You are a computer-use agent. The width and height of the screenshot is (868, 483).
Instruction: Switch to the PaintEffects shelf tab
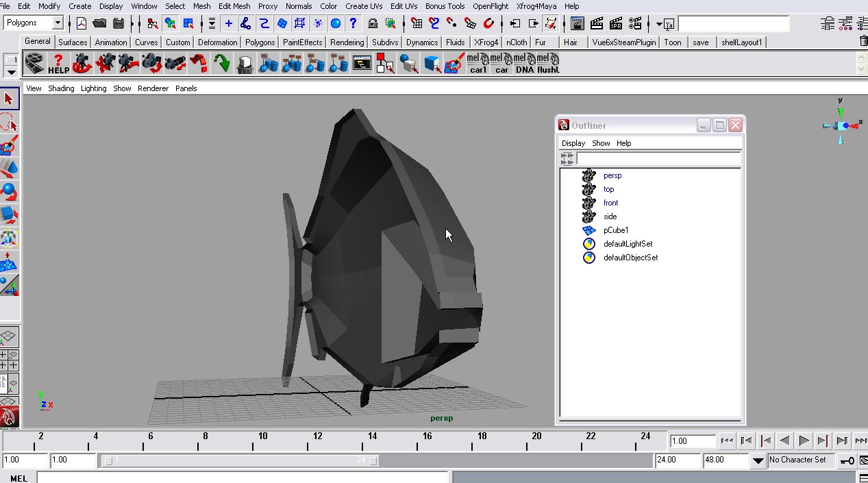click(303, 42)
